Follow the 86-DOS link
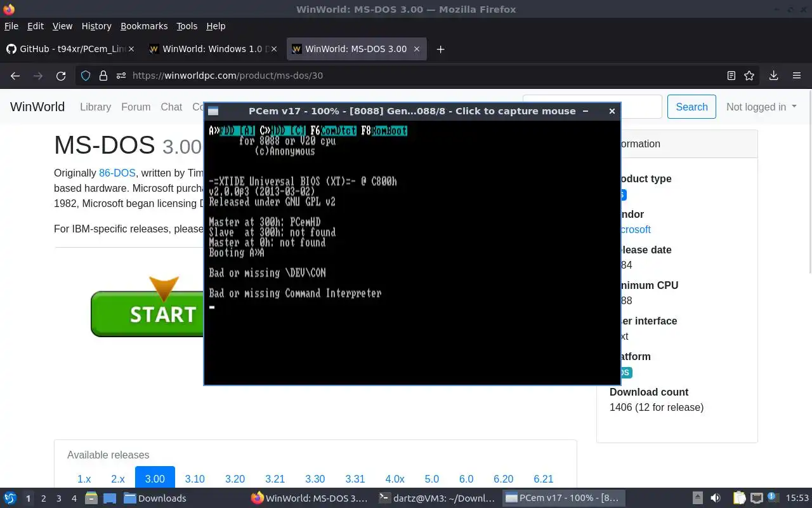 117,173
